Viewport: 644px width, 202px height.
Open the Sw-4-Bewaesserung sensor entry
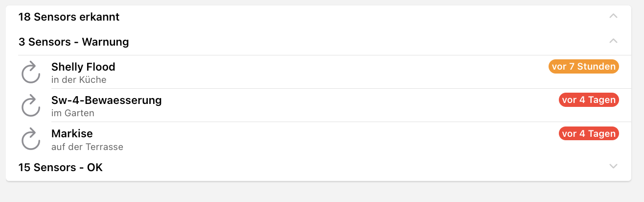coord(106,100)
